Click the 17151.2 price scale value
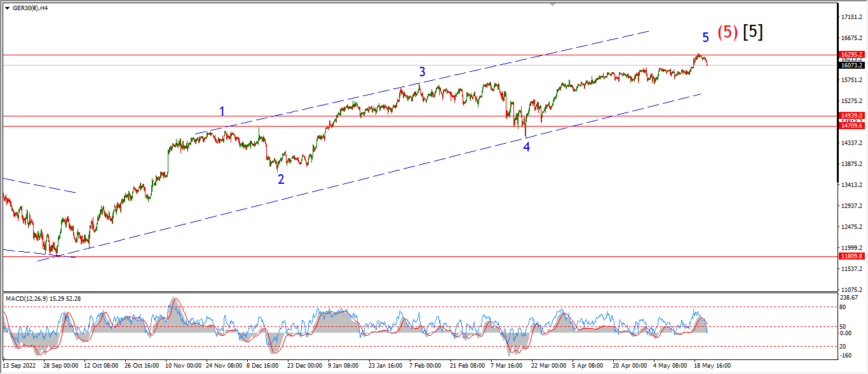 pos(851,17)
